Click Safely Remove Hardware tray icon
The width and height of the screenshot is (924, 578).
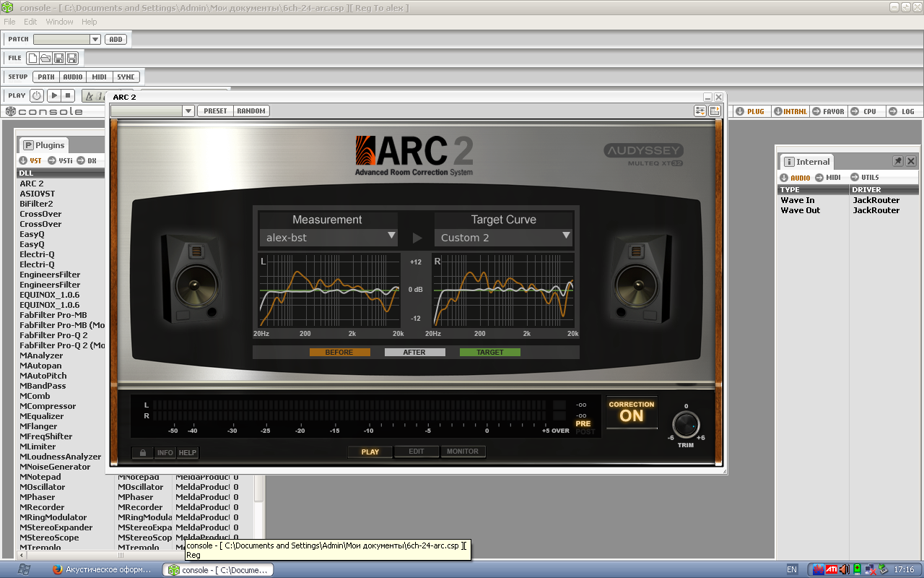(x=883, y=569)
